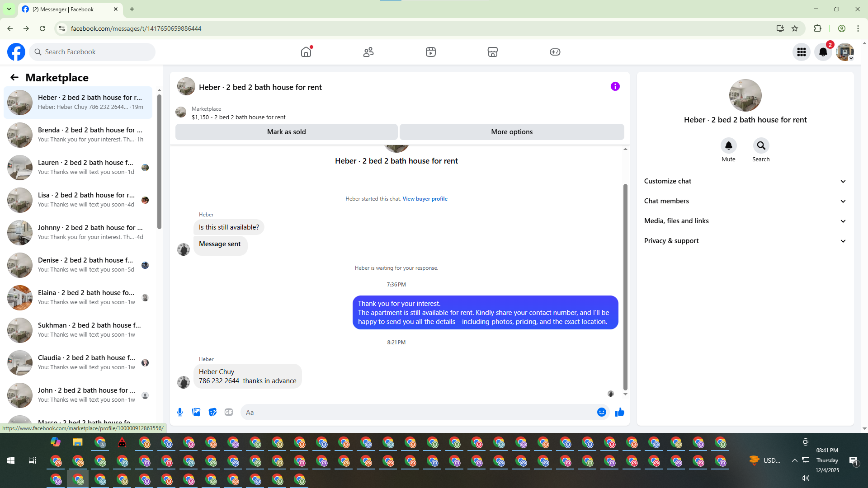The image size is (868, 488).
Task: Open the View buyer profile link
Action: pyautogui.click(x=425, y=199)
